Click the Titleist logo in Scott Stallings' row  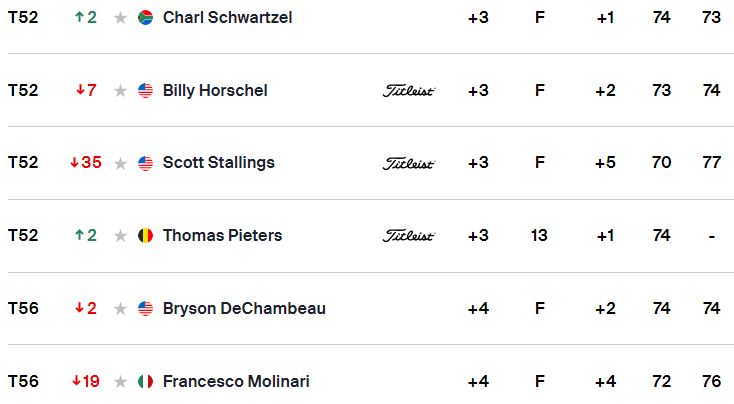click(409, 163)
